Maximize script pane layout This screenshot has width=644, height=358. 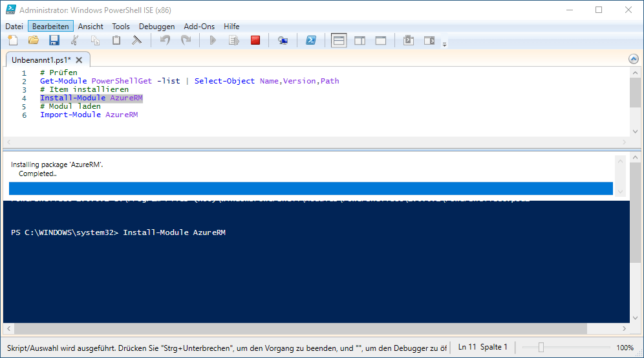tap(380, 40)
